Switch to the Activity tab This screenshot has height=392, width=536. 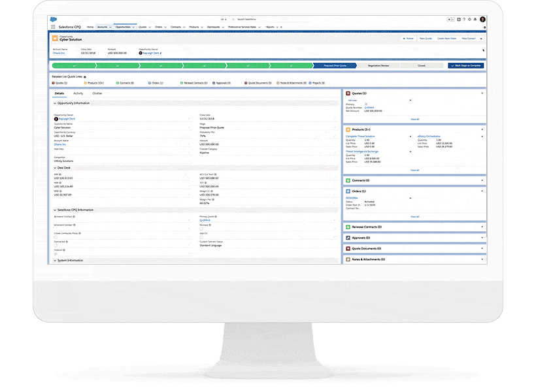(x=78, y=94)
